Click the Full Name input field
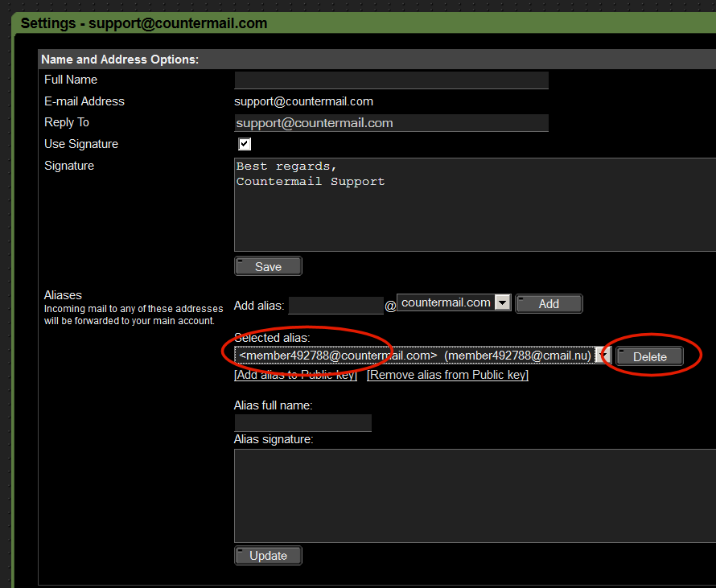 [391, 80]
